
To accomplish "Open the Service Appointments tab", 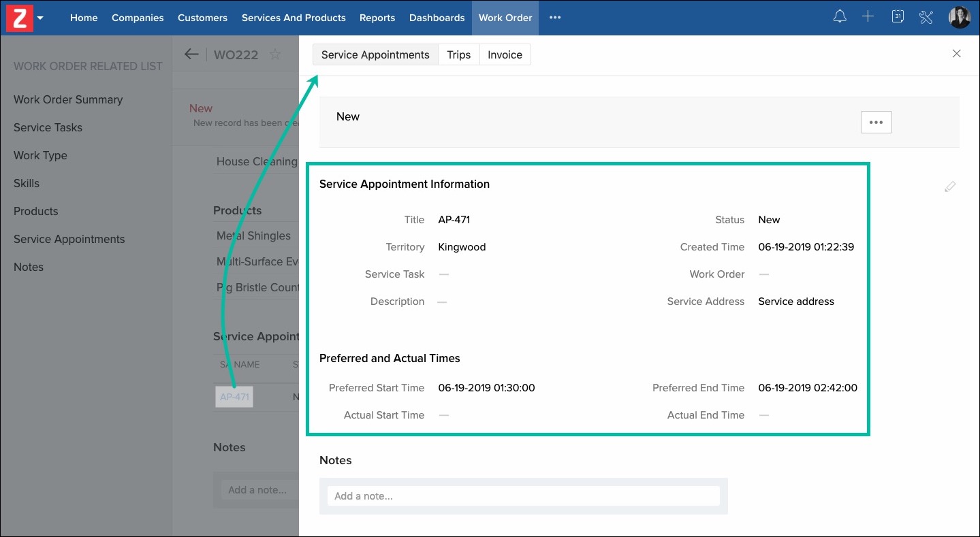I will pos(375,55).
